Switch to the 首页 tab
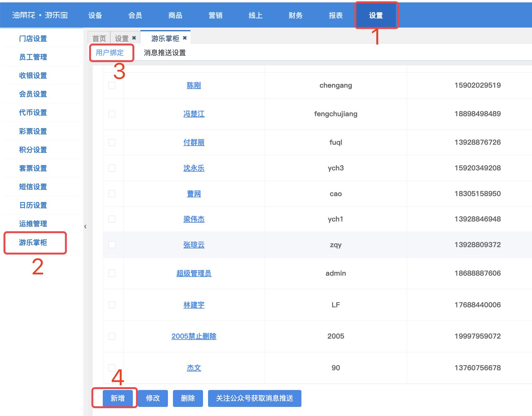 pyautogui.click(x=99, y=38)
